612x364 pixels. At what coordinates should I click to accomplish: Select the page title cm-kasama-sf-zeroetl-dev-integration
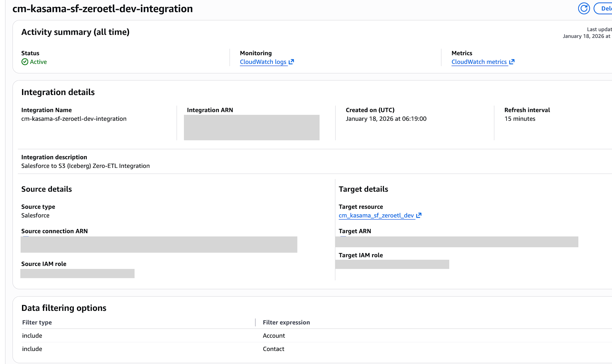[102, 9]
